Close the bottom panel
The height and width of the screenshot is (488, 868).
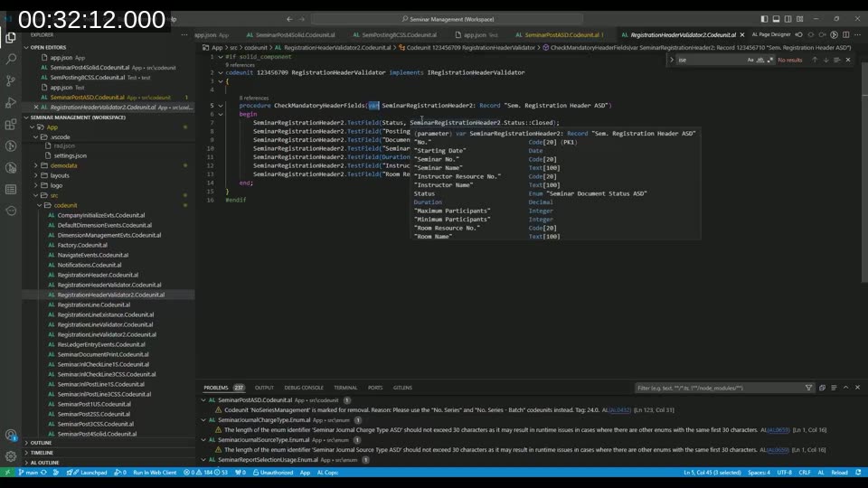[x=857, y=388]
